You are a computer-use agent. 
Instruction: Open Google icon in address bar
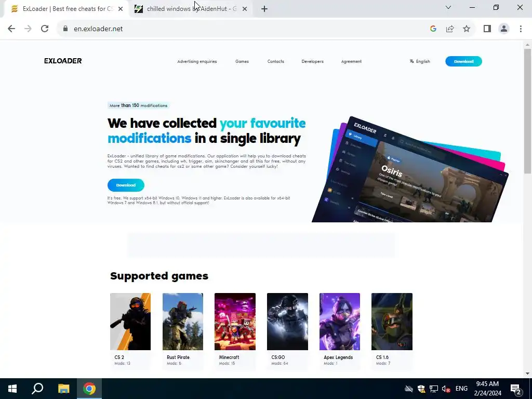pyautogui.click(x=433, y=29)
